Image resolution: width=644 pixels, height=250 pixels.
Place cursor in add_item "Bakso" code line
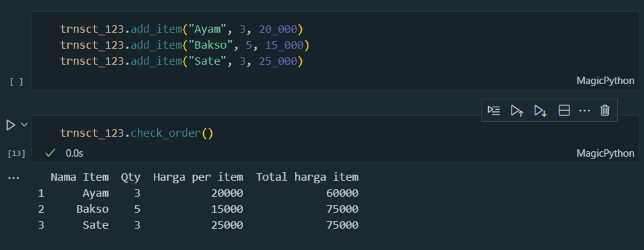tap(184, 45)
